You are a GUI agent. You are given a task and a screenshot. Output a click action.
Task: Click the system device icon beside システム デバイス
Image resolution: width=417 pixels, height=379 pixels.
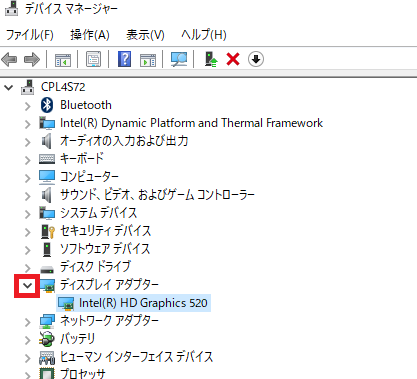(47, 213)
